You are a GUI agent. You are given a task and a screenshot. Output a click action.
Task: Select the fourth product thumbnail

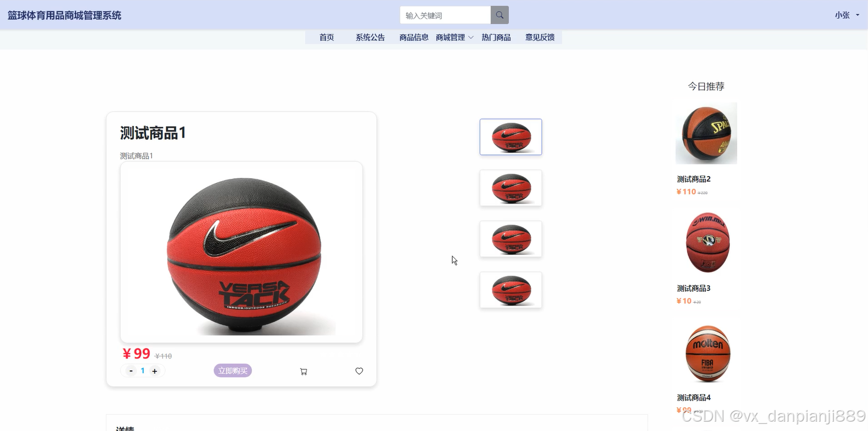511,290
